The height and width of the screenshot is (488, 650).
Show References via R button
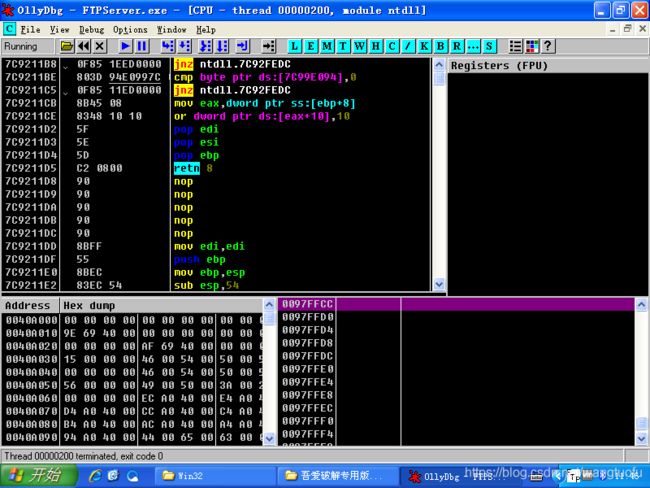[x=456, y=46]
